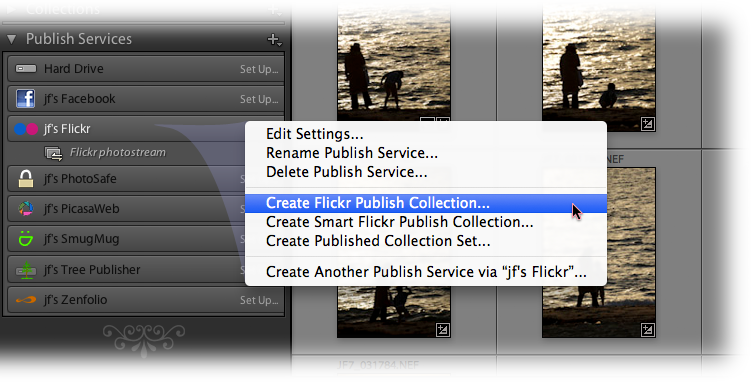Click the PhotoSafe padlock icon
The image size is (751, 382).
click(26, 179)
